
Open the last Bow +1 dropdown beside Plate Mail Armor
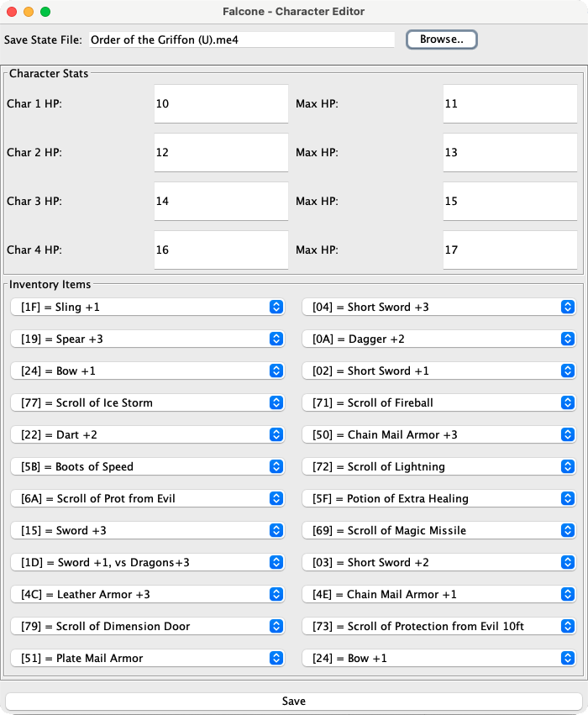[439, 658]
